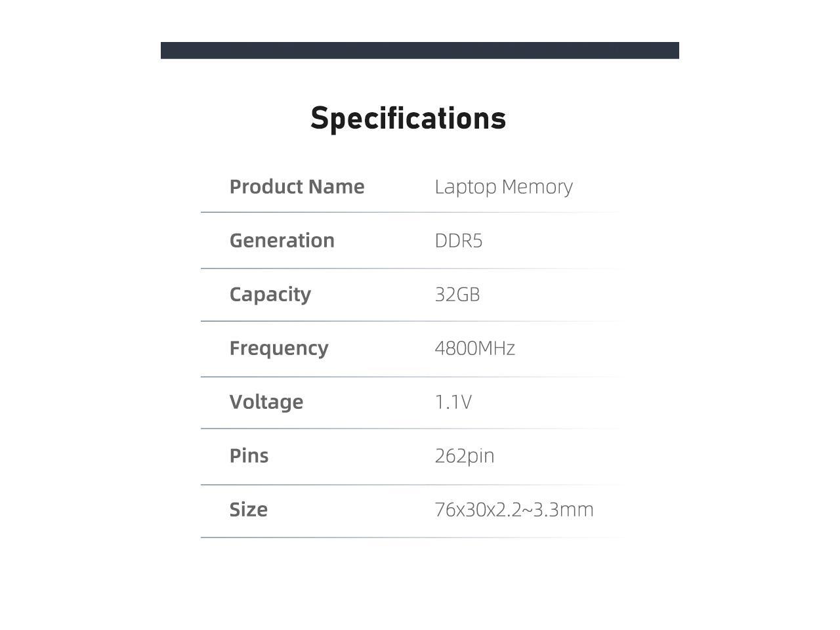The width and height of the screenshot is (840, 630).
Task: Select the Size label
Action: pos(248,510)
